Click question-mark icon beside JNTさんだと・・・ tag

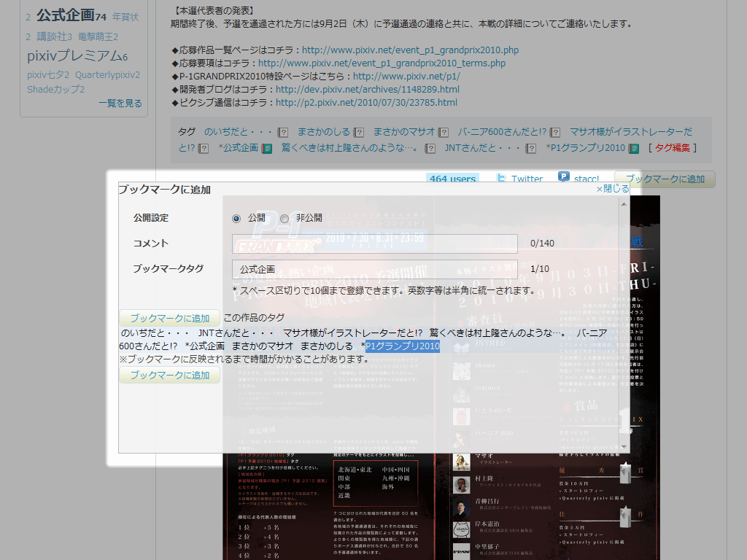(x=530, y=148)
